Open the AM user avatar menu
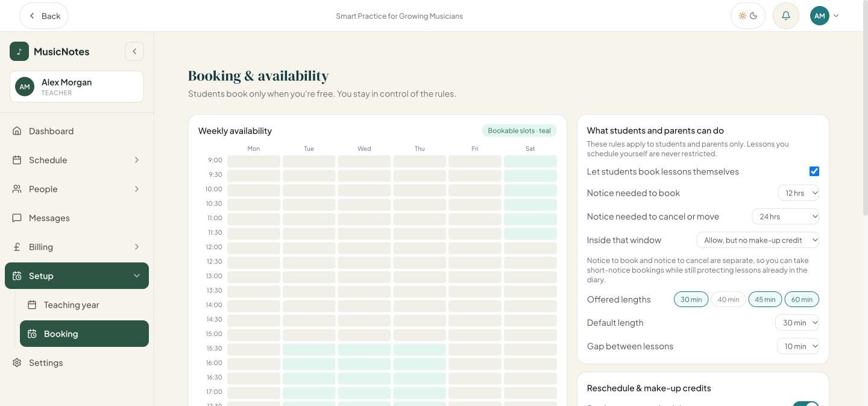The height and width of the screenshot is (406, 868). click(x=825, y=16)
